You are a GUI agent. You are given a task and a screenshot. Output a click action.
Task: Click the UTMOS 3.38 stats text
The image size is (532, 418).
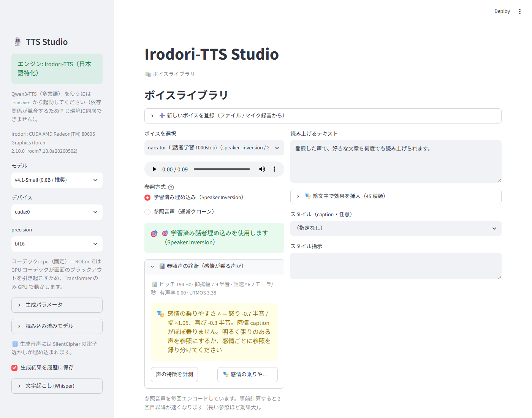pyautogui.click(x=203, y=293)
